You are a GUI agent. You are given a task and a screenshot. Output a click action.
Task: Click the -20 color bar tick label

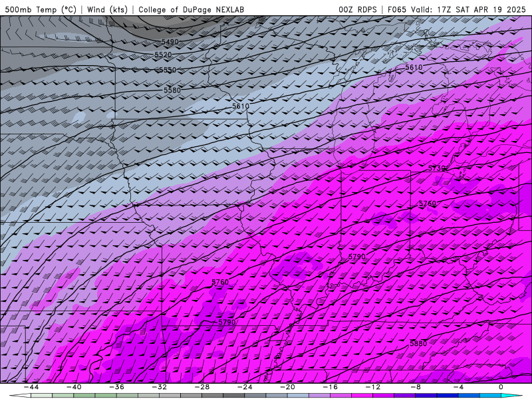(x=287, y=387)
